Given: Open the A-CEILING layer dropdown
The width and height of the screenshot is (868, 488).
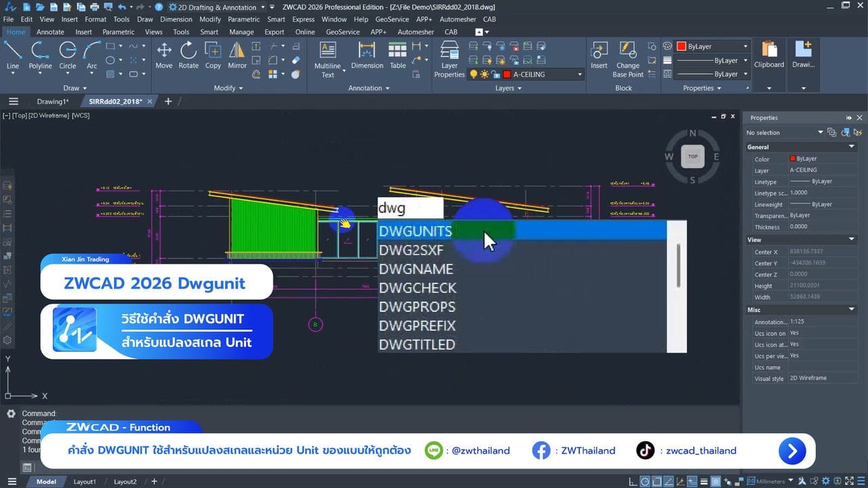Looking at the screenshot, I should tap(580, 75).
